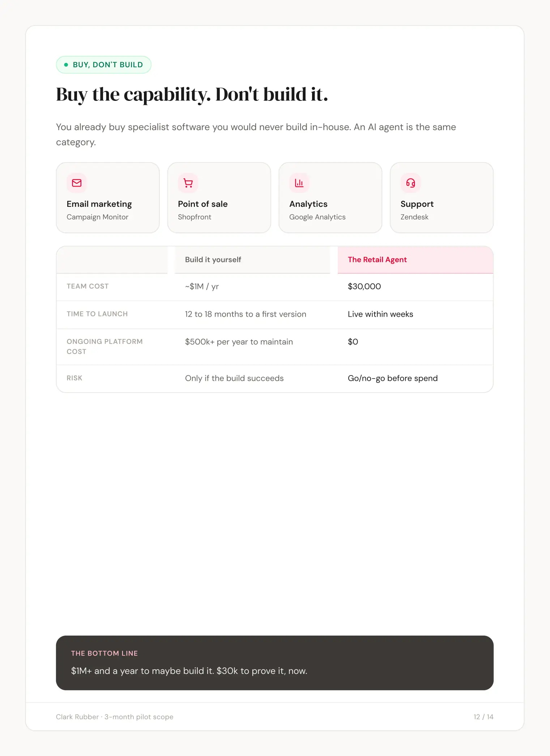Open the Point of sale Shopfront card
Screen dimensions: 550x756
pos(219,198)
